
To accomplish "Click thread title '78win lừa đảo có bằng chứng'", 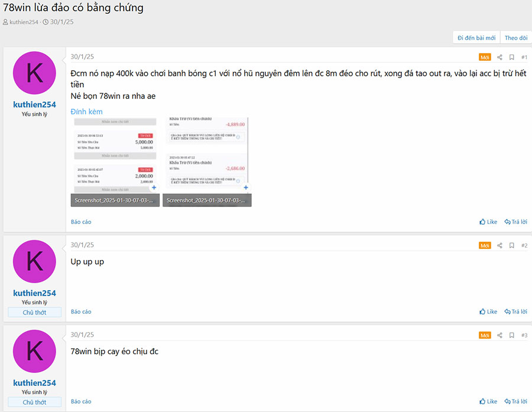I will [73, 8].
